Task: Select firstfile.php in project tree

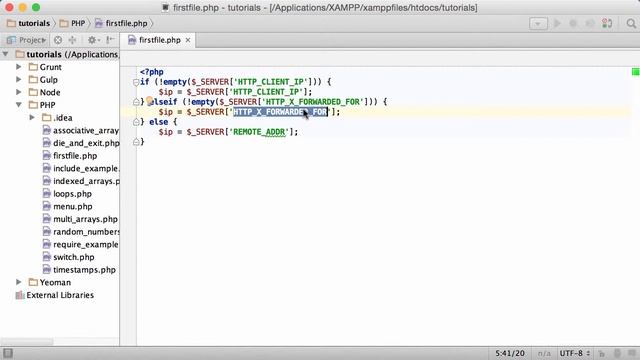Action: coord(70,156)
